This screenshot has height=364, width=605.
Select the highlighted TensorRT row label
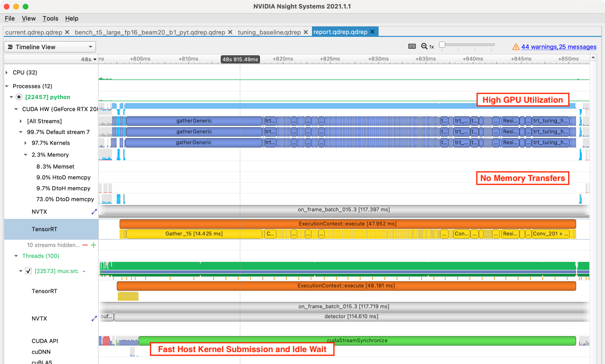click(x=44, y=229)
